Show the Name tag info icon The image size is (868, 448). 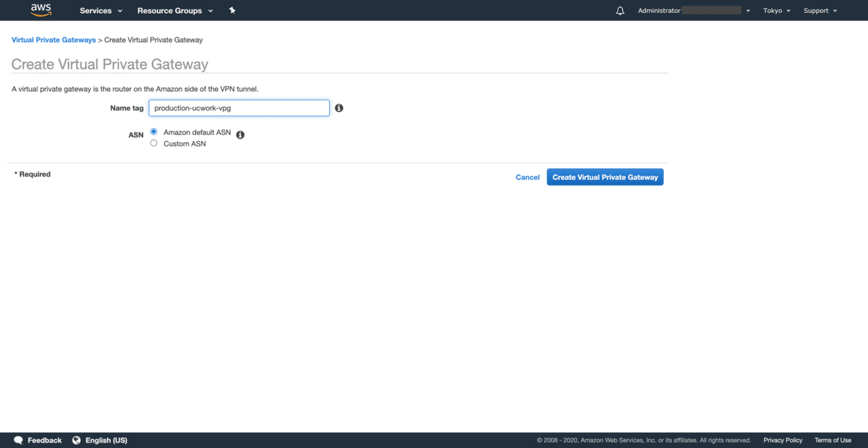pos(339,108)
